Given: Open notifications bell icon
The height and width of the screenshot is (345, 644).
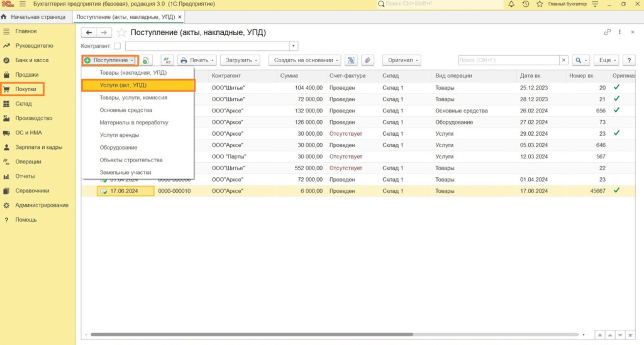Looking at the screenshot, I should tap(511, 4).
